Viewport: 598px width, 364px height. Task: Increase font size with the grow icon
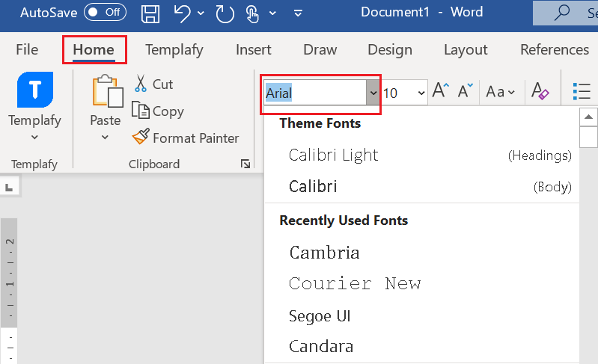tap(441, 90)
